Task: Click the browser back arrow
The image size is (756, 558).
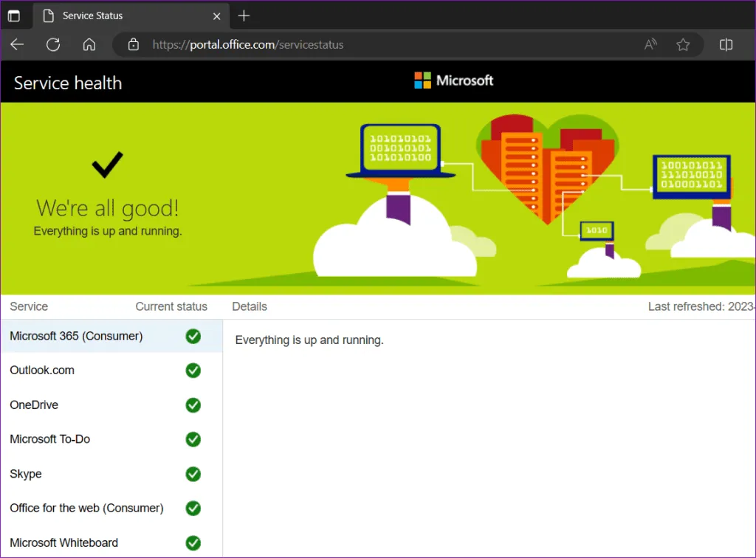Action: tap(17, 44)
